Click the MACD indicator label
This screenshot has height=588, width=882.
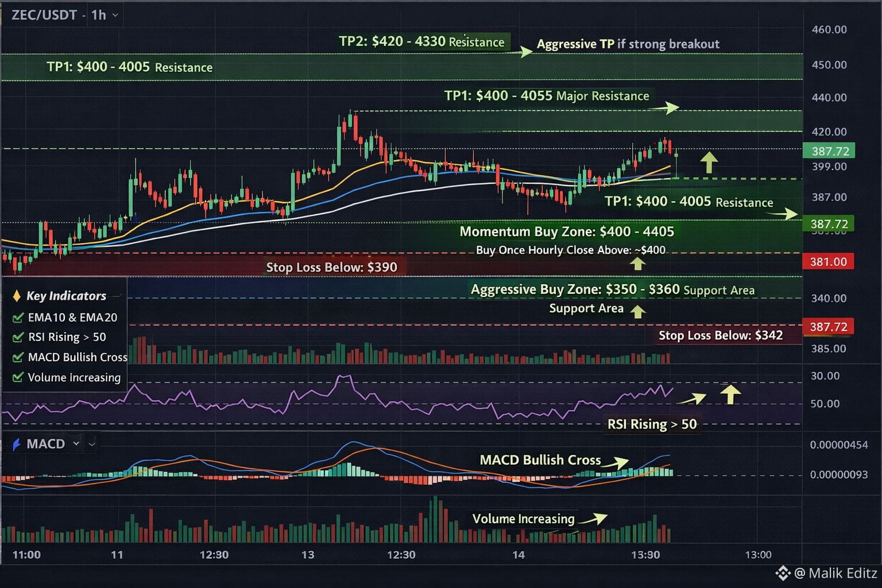point(46,444)
